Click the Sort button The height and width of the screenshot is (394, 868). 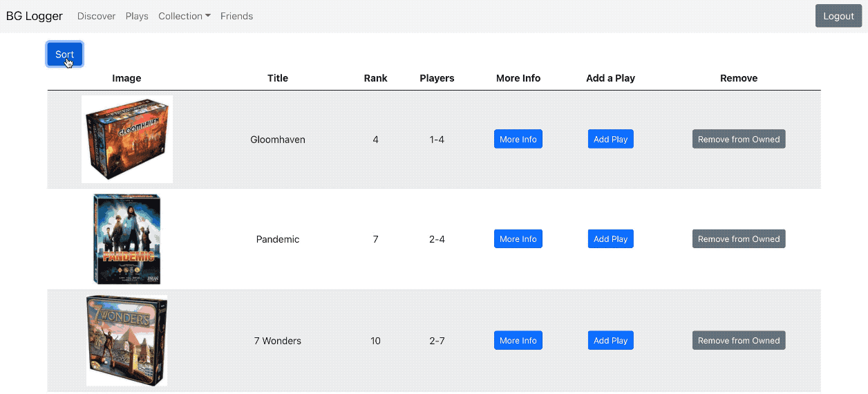click(65, 55)
